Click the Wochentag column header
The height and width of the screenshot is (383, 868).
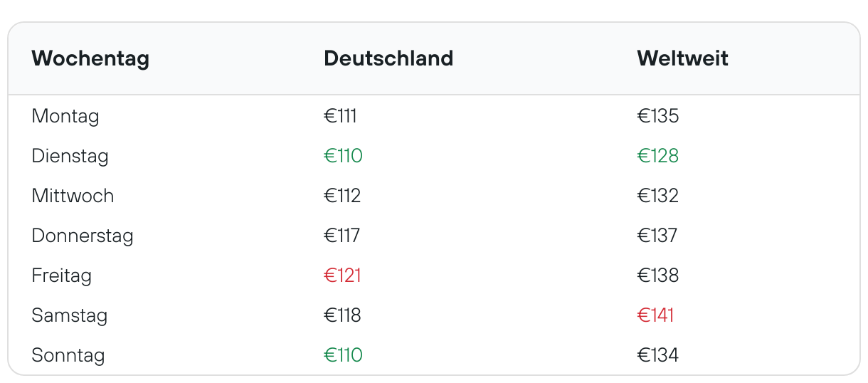coord(90,58)
